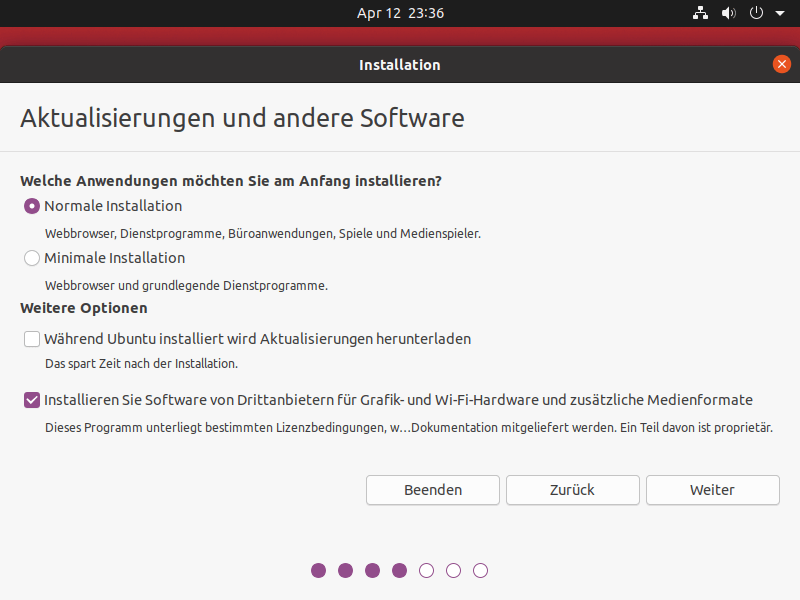The image size is (800, 600).
Task: Open the network status icon in top bar
Action: pos(700,14)
